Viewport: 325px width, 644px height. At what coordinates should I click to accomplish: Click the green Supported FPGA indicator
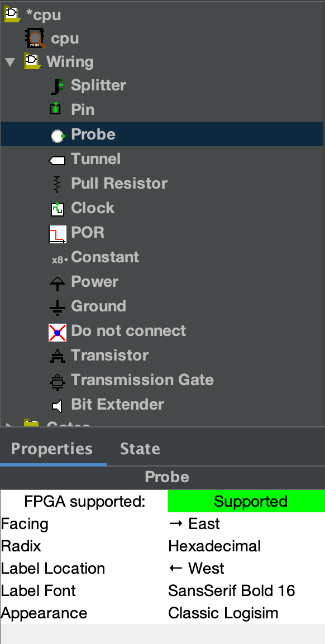point(246,501)
